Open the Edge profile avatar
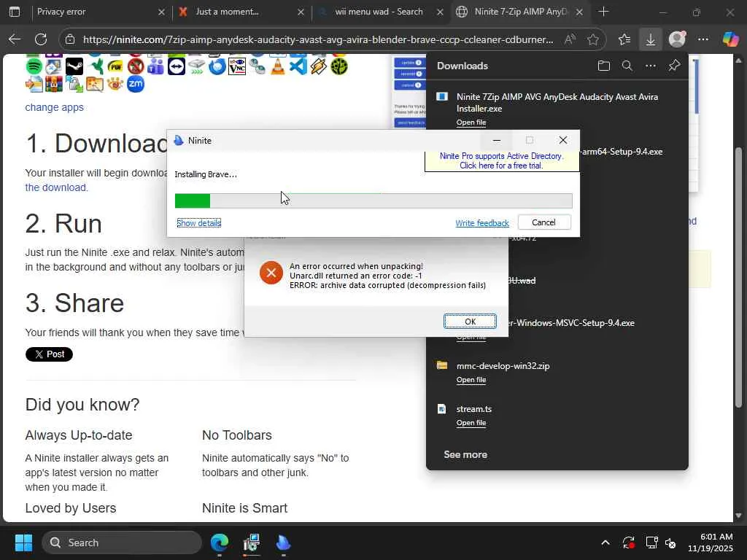The width and height of the screenshot is (747, 560). (x=677, y=39)
